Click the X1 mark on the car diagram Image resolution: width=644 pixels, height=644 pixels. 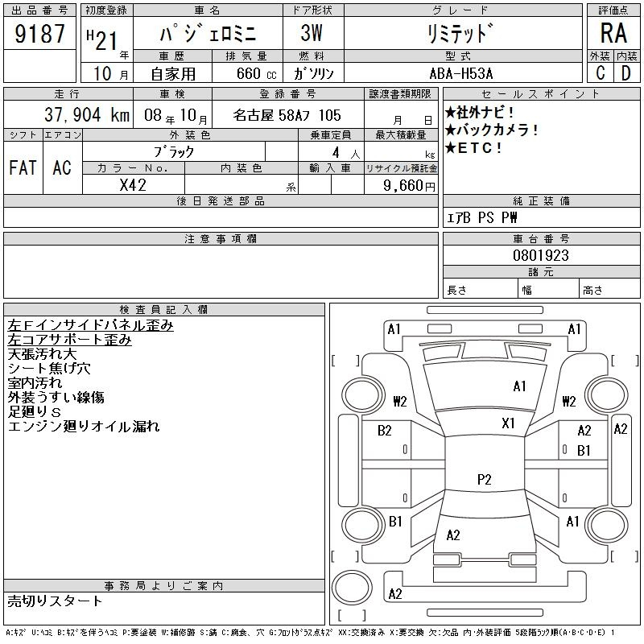pos(508,423)
